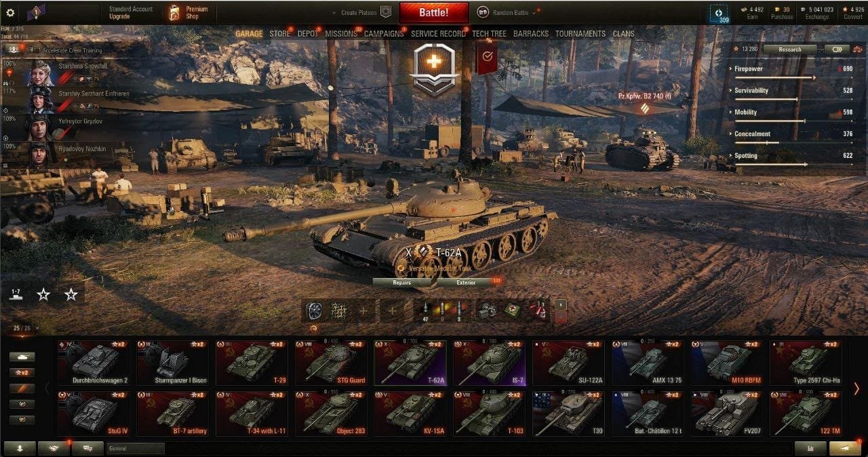868x457 pixels.
Task: Open the ventilation equipment slot icon
Action: coord(314,311)
